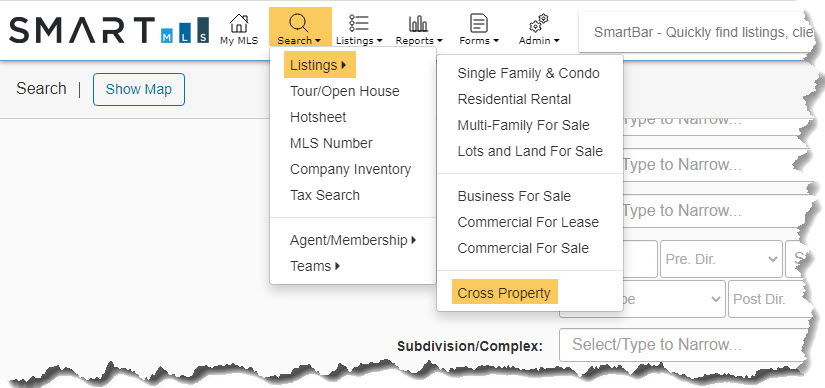Open the Pre. Dir. dropdown
The width and height of the screenshot is (825, 388).
click(x=721, y=259)
